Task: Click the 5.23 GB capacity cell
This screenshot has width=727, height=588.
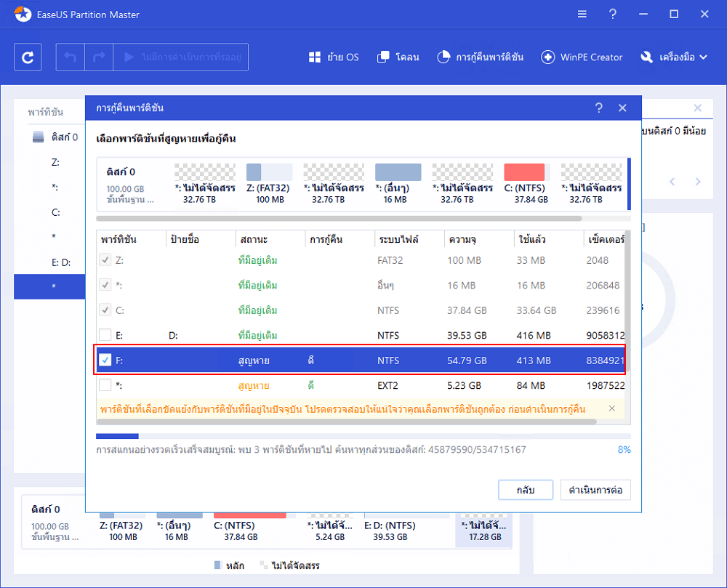Action: (x=464, y=385)
